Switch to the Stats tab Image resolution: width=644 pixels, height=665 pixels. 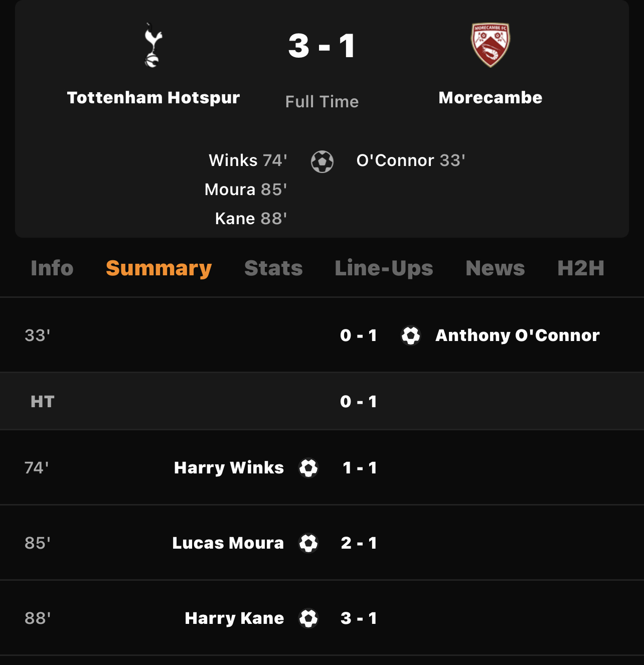(273, 268)
